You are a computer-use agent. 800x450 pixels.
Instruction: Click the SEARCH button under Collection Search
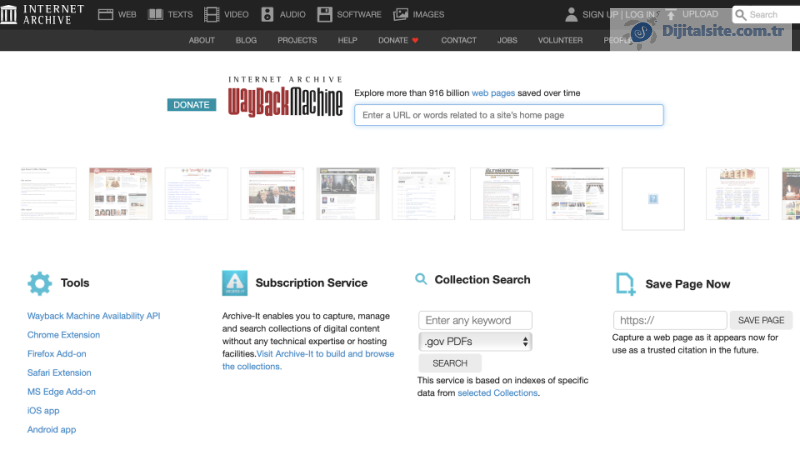coord(450,363)
